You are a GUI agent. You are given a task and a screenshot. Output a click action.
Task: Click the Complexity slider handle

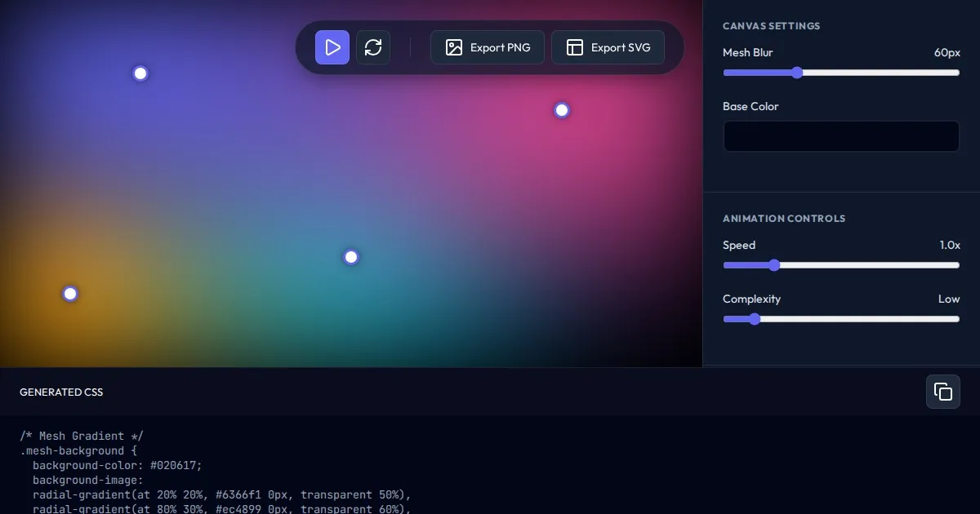755,319
